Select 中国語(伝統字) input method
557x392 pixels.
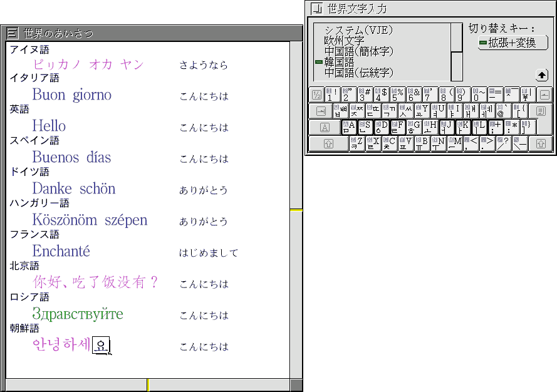359,73
